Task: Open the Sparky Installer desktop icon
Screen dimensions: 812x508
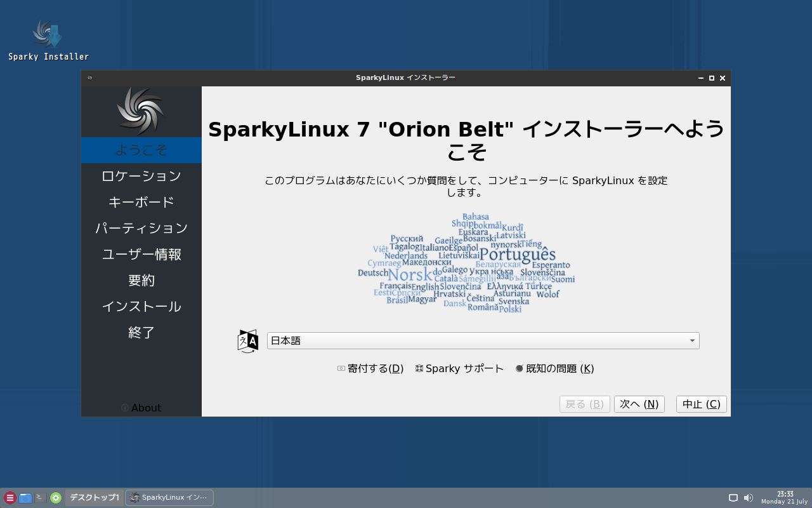Action: [x=48, y=41]
